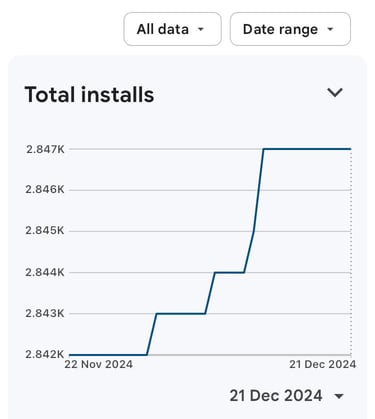The image size is (375, 419).
Task: Click the 21 Dec 2024 axis date
Action: [x=323, y=364]
